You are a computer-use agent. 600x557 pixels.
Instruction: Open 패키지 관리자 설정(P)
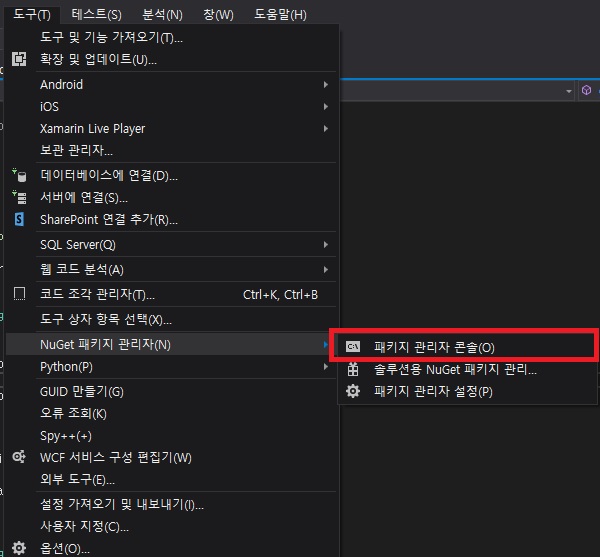tap(433, 391)
